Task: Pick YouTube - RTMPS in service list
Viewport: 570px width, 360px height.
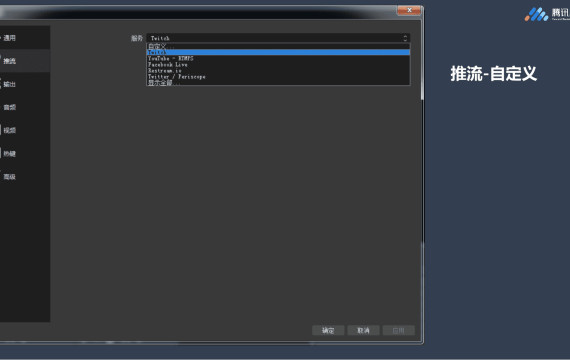Action: point(278,58)
